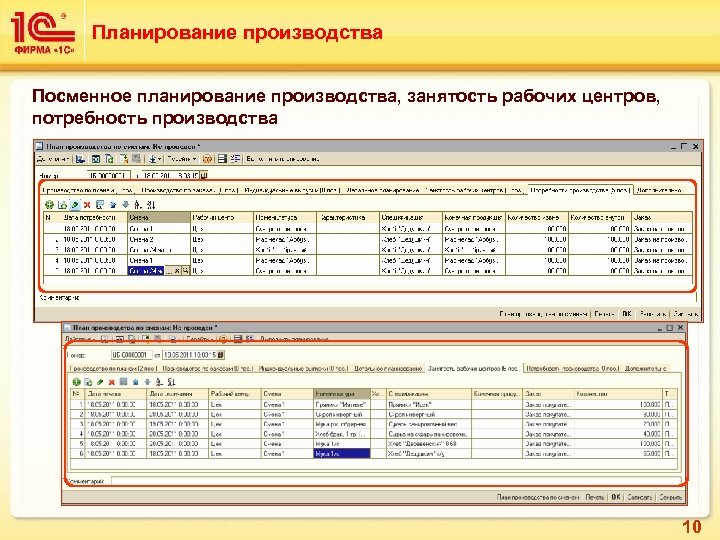This screenshot has height=540, width=720.
Task: Click Закрыть button in the lower window
Action: point(670,497)
